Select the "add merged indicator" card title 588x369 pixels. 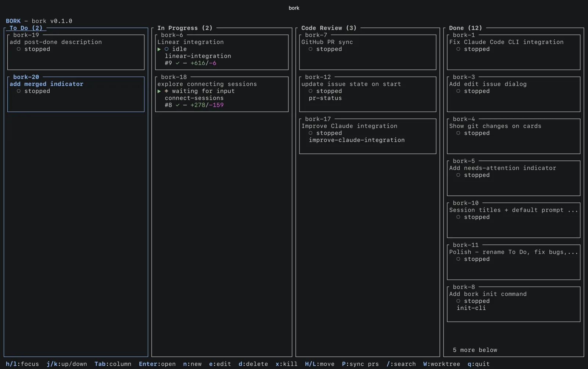pos(47,84)
